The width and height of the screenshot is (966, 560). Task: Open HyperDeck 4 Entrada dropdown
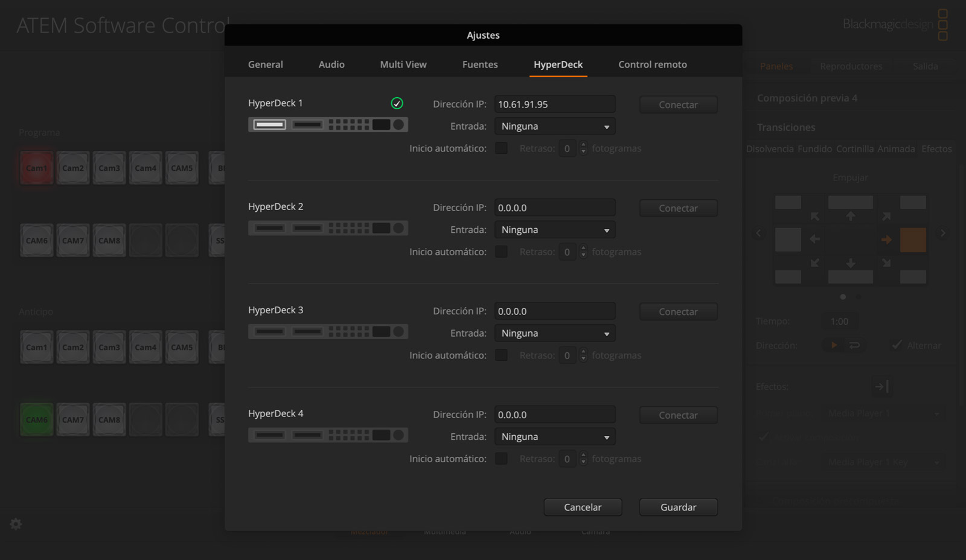[555, 437]
